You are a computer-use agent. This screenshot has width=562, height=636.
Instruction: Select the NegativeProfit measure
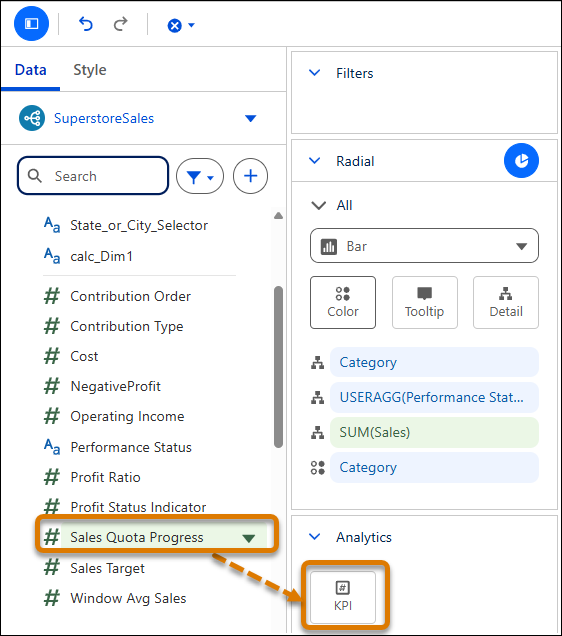(116, 386)
